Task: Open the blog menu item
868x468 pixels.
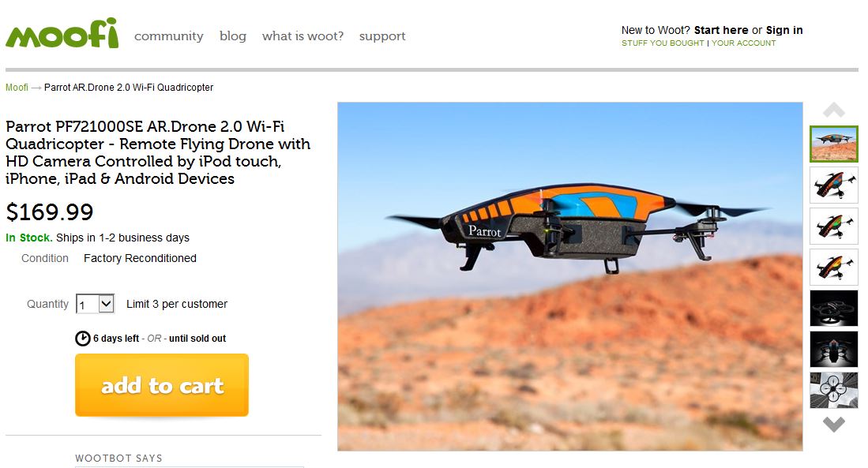Action: (232, 36)
